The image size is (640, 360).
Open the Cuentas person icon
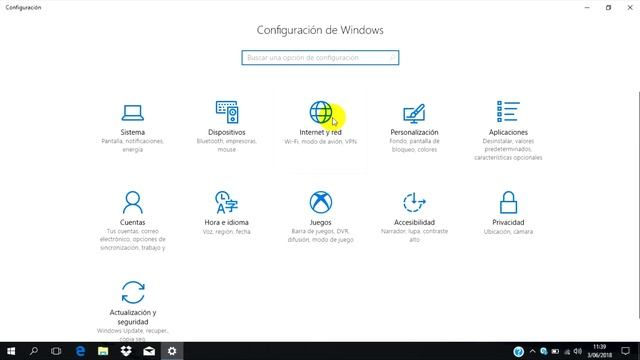pos(133,202)
